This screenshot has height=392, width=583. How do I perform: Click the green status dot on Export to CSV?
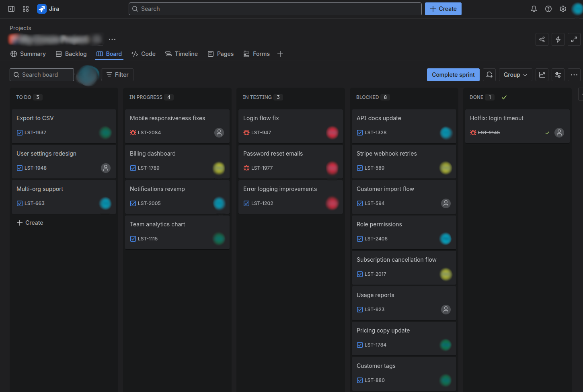[105, 132]
